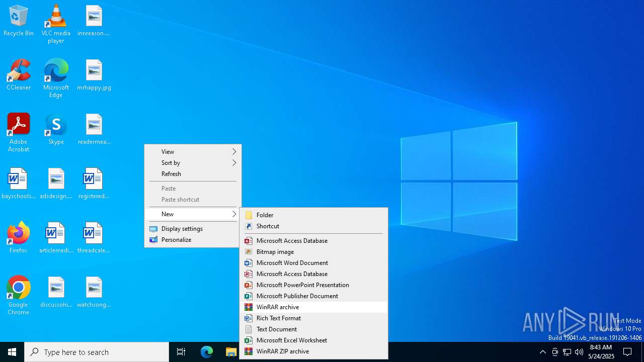Create a new Bitmap image
The height and width of the screenshot is (362, 644).
[314, 252]
